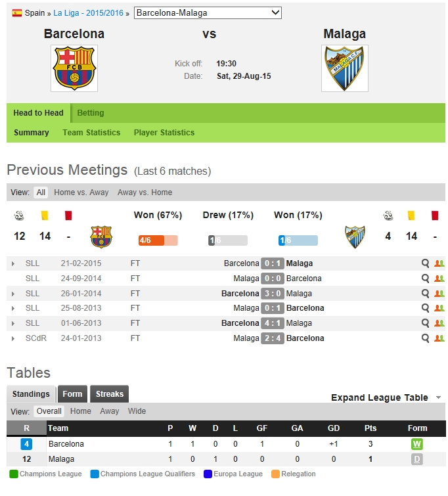The width and height of the screenshot is (448, 496).
Task: Click magnifier icon for 01-06-2013 match
Action: [x=426, y=323]
